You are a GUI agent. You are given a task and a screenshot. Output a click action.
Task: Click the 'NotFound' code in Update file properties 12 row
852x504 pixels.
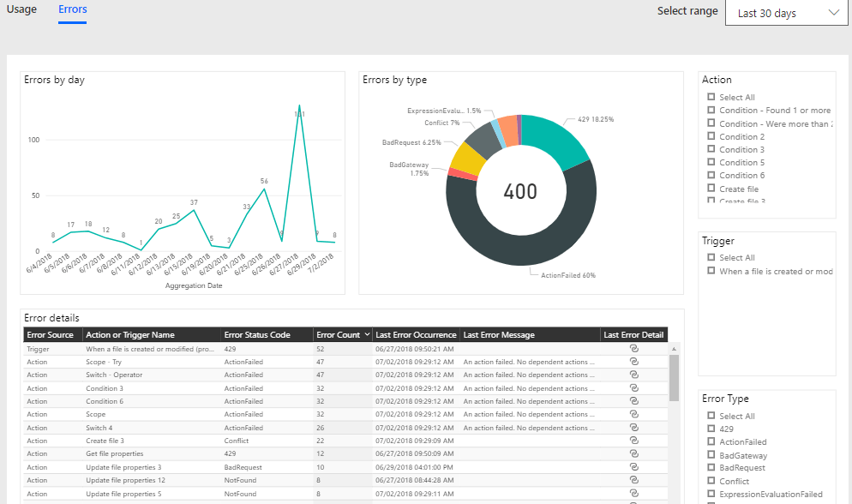pos(240,480)
